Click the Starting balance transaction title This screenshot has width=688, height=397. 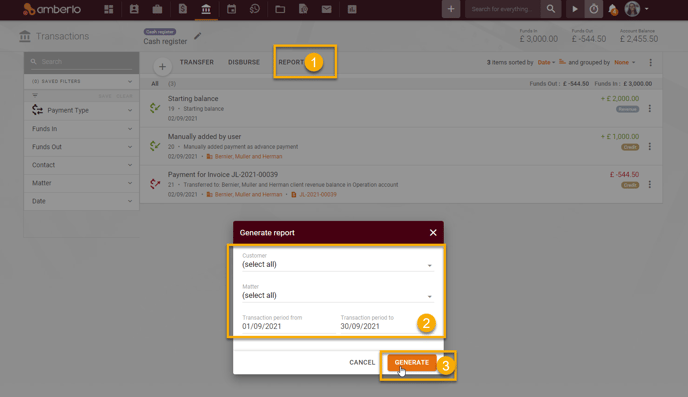[193, 99]
